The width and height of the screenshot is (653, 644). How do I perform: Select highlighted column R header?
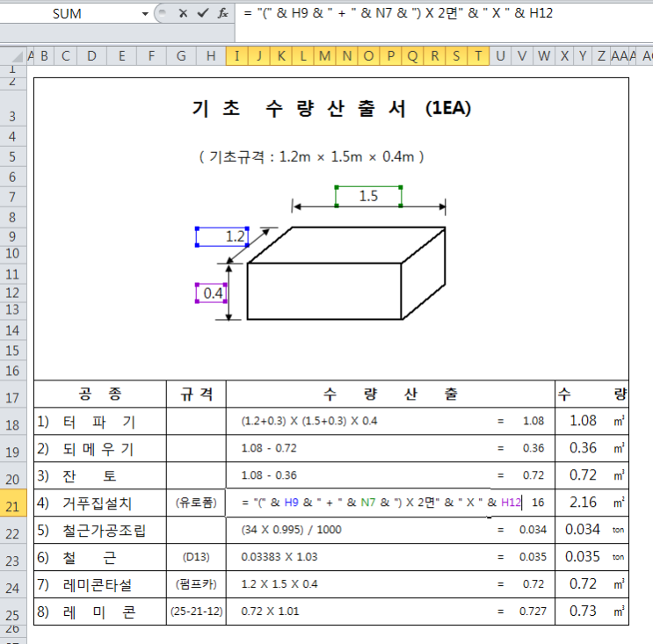(x=434, y=55)
